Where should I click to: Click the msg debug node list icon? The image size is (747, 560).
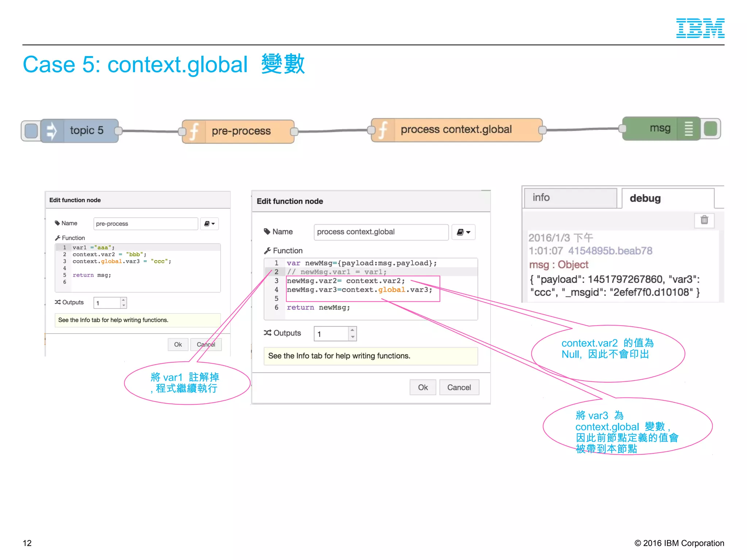pos(688,129)
